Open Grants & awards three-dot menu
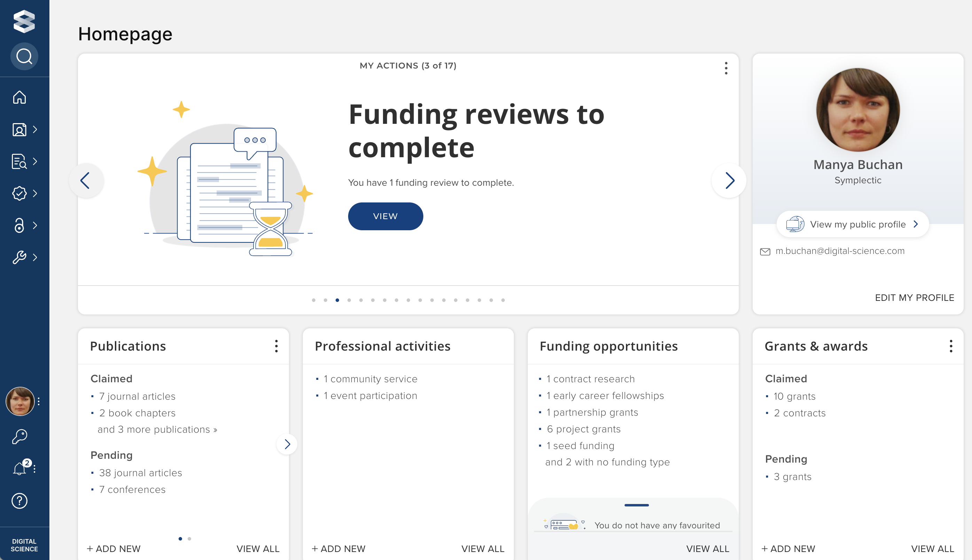This screenshot has height=560, width=972. click(x=951, y=346)
